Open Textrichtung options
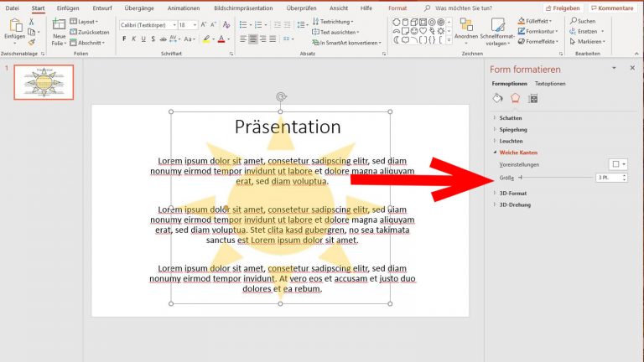The width and height of the screenshot is (644, 362). tap(333, 21)
